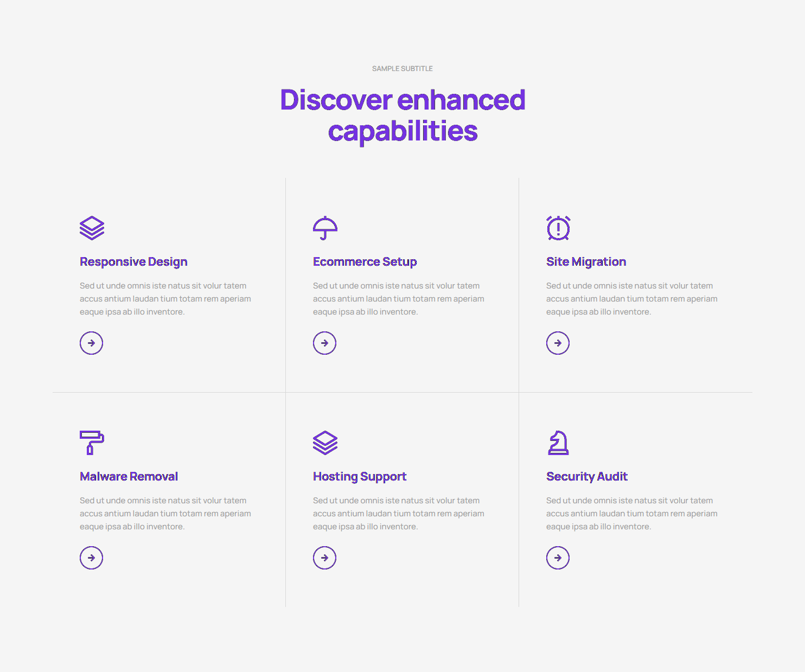Viewport: 805px width, 672px height.
Task: Open the Responsive Design heading link
Action: tap(133, 262)
